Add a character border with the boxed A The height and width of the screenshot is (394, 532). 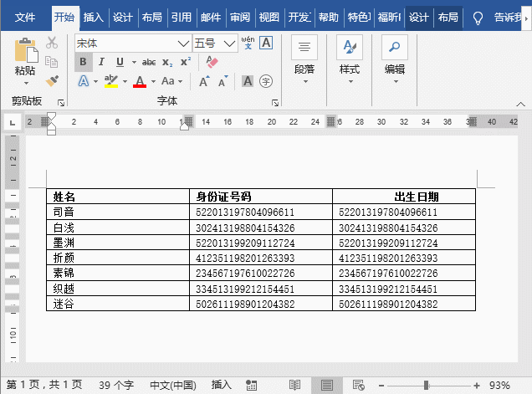click(266, 43)
